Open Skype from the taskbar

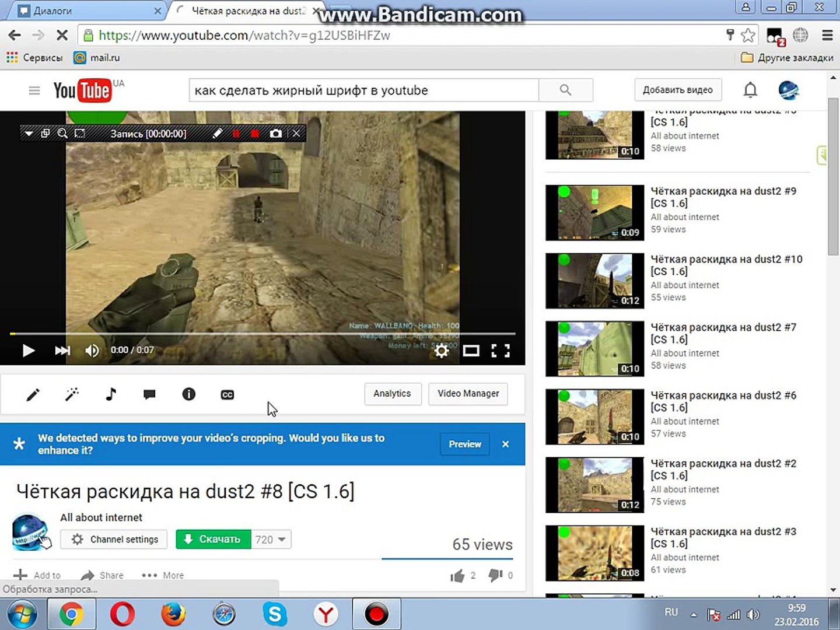(275, 614)
